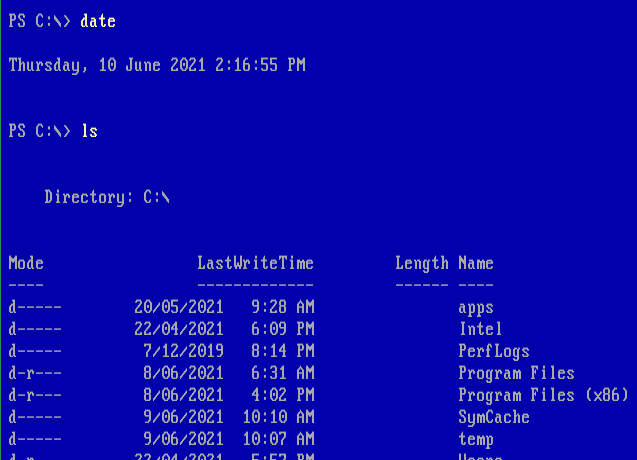Select the 'SymCache' directory name
The width and height of the screenshot is (637, 460).
494,418
